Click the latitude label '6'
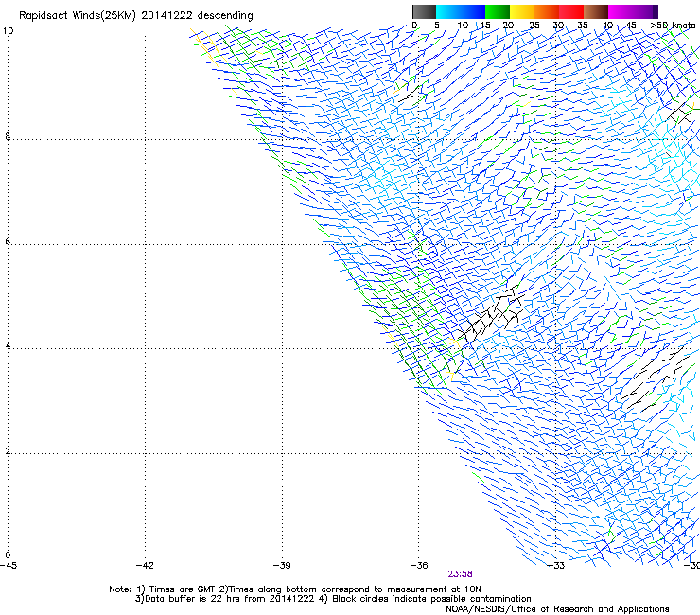This screenshot has width=700, height=615. pyautogui.click(x=8, y=241)
